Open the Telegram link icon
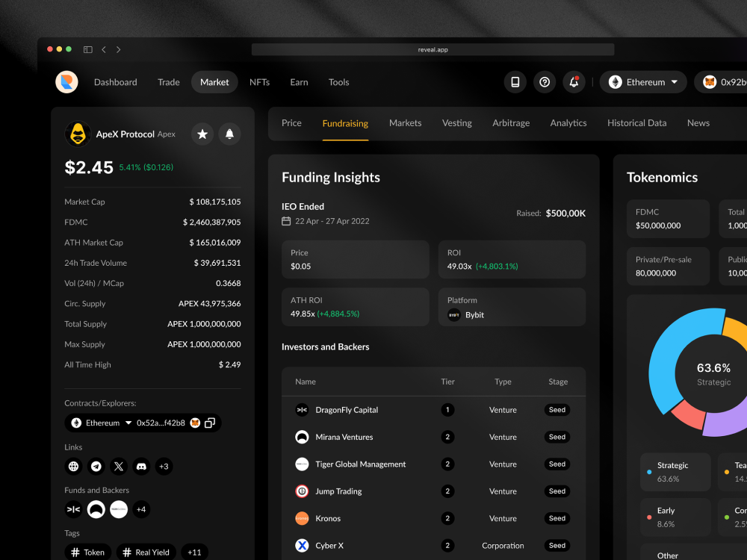The width and height of the screenshot is (747, 560). click(96, 466)
